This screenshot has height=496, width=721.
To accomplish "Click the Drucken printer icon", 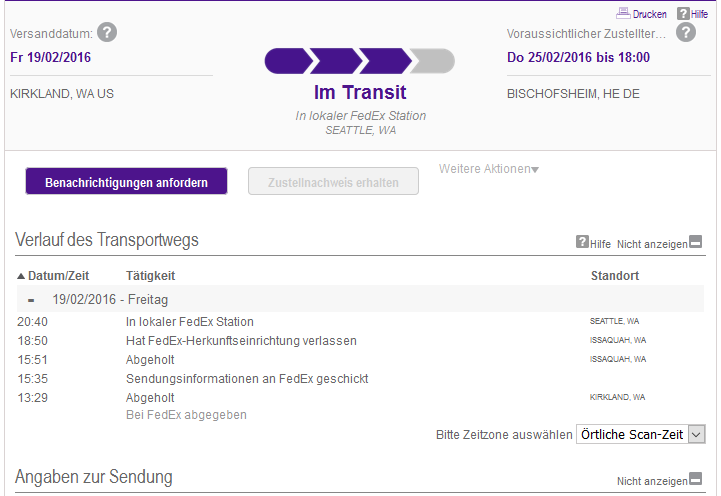I will [x=623, y=13].
